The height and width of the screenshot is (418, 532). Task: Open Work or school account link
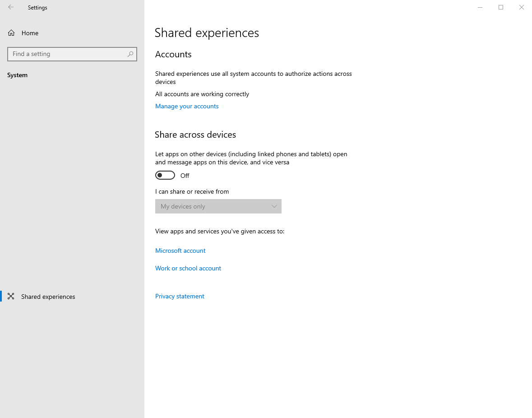[x=188, y=268]
